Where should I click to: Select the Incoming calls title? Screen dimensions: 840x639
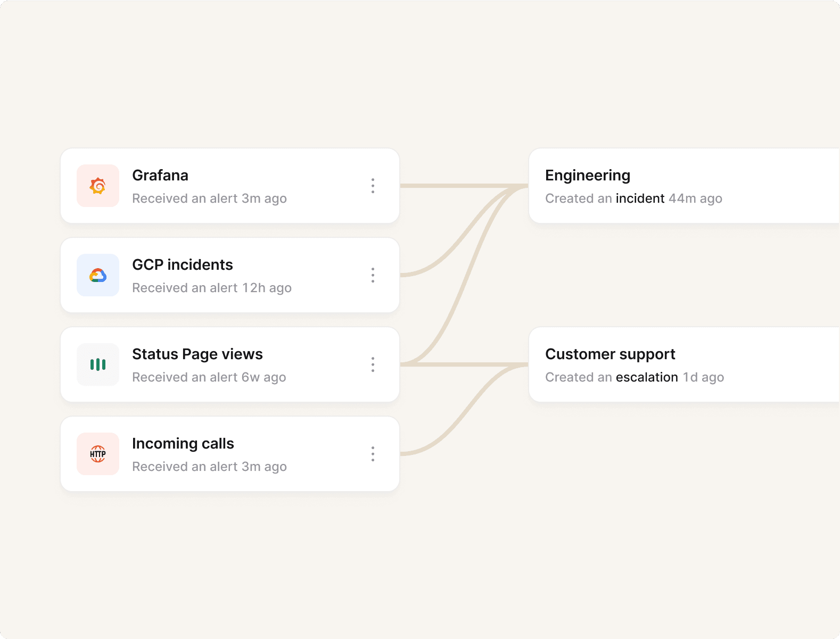(x=183, y=444)
